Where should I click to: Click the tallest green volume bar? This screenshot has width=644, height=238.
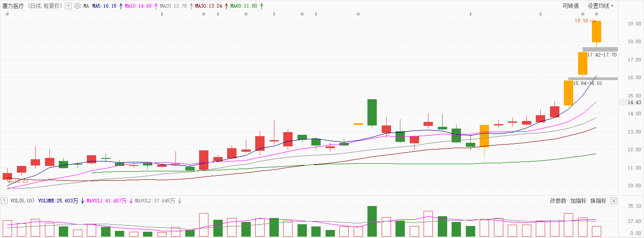[372, 221]
